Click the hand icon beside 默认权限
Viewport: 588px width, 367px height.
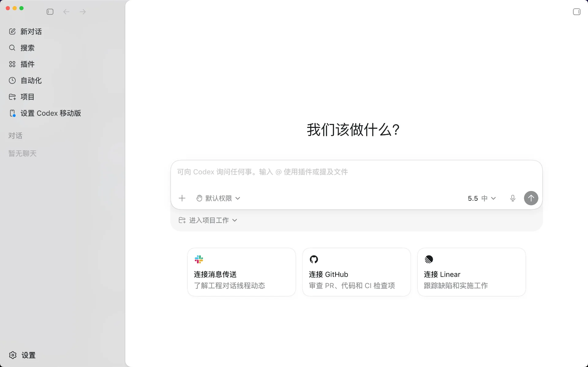coord(199,198)
